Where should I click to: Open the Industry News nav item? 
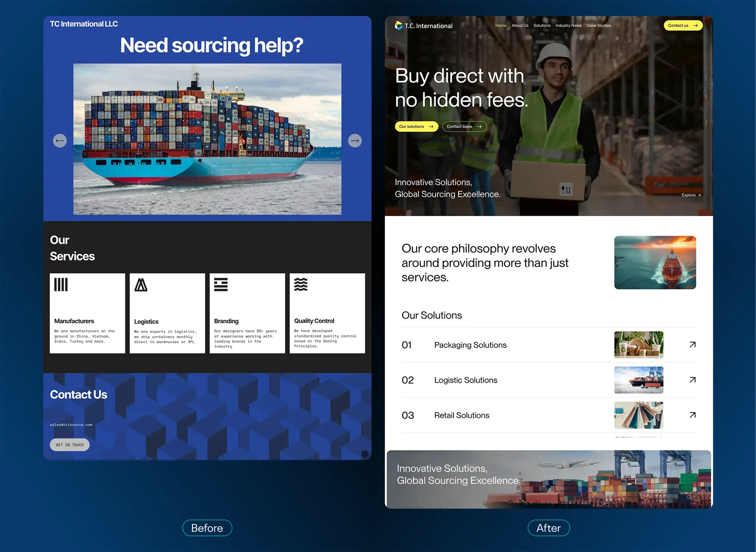[x=568, y=25]
